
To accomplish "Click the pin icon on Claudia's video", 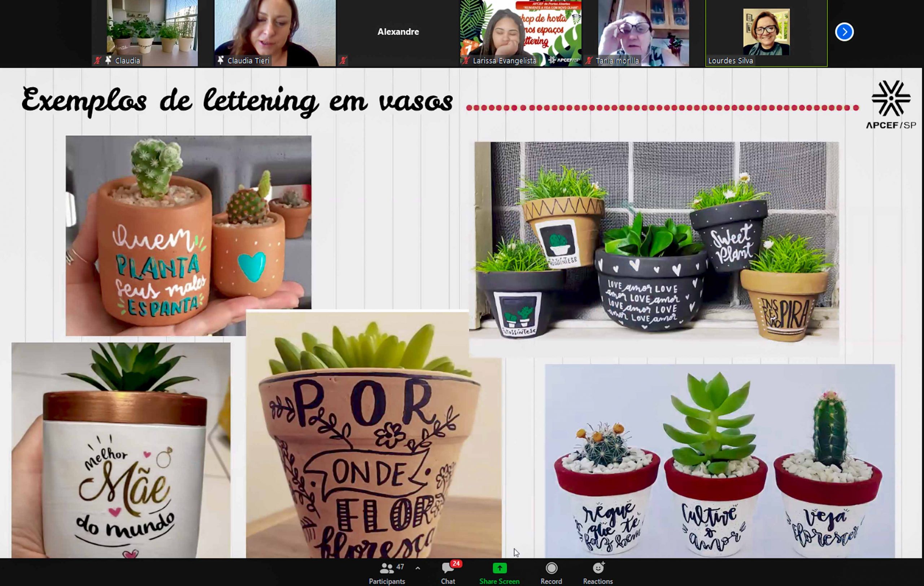I will [x=109, y=60].
